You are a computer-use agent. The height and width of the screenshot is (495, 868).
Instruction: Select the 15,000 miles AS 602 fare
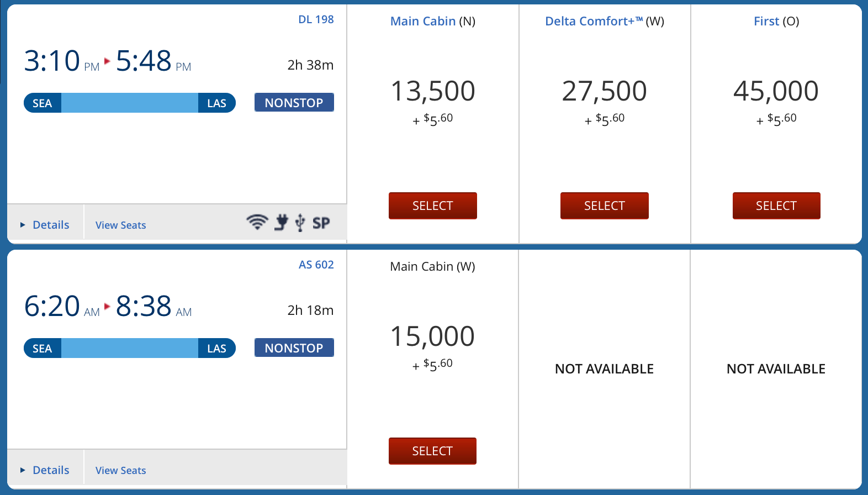click(432, 451)
